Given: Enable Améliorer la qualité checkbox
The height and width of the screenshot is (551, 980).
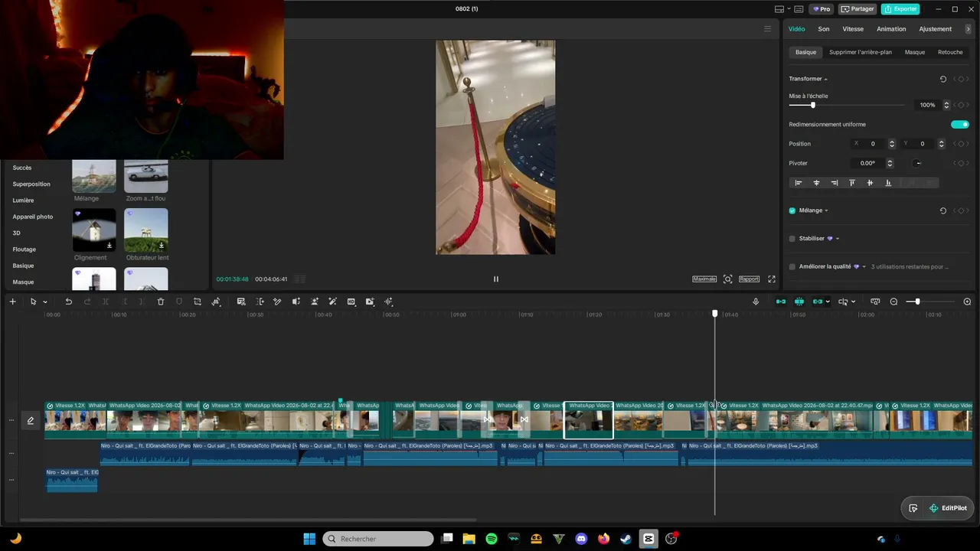Looking at the screenshot, I should [x=792, y=267].
